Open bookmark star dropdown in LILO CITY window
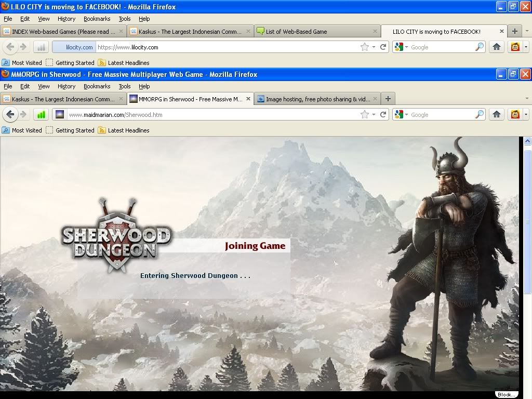The image size is (532, 399). point(374,47)
